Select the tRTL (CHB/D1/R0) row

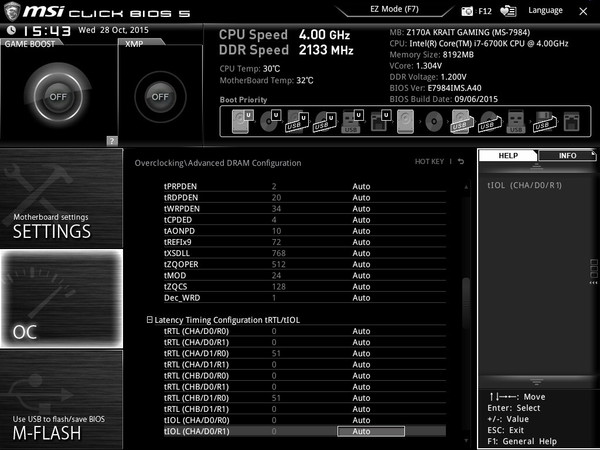(305, 398)
